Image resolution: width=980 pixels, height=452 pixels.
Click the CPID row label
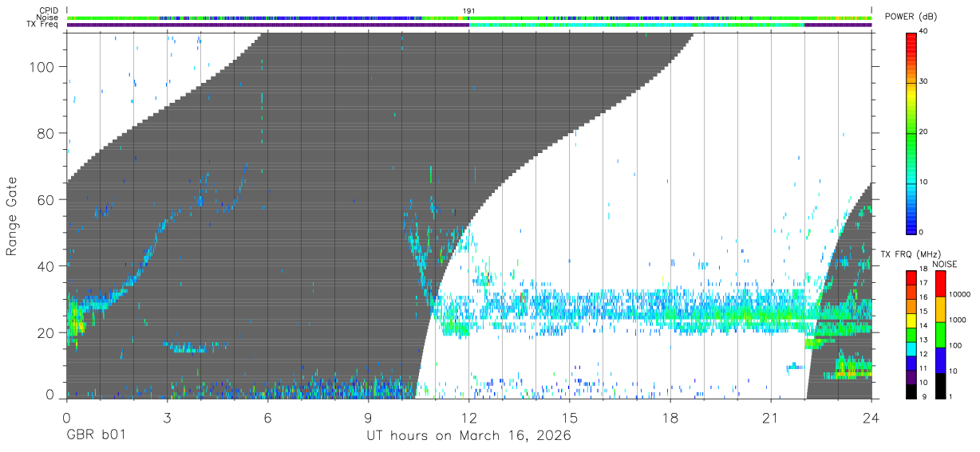(49, 10)
